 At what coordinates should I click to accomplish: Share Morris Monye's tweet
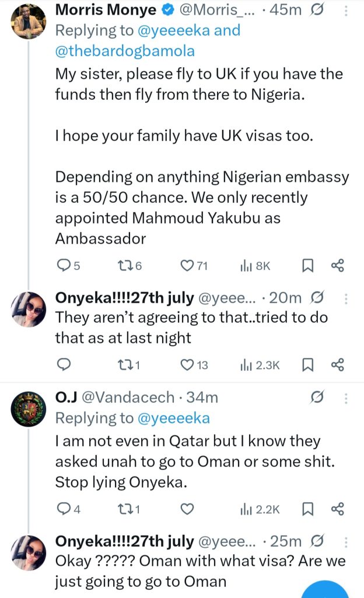pos(337,266)
